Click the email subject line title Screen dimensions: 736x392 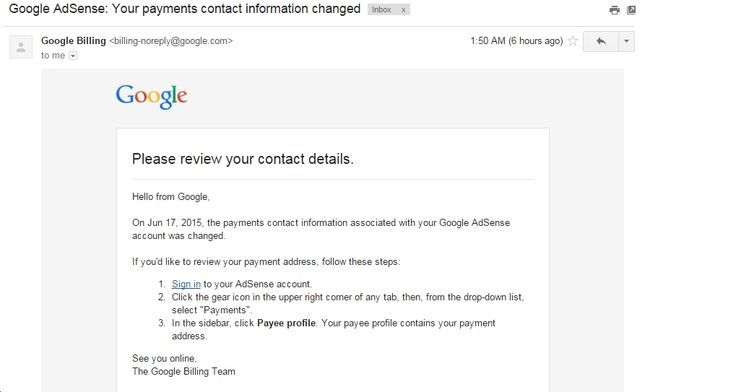[185, 9]
